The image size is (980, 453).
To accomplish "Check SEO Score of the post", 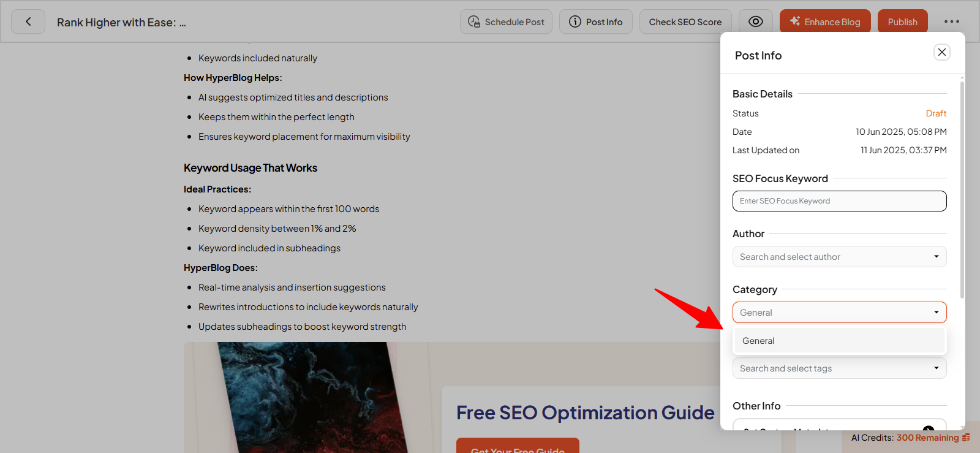I will pos(685,21).
